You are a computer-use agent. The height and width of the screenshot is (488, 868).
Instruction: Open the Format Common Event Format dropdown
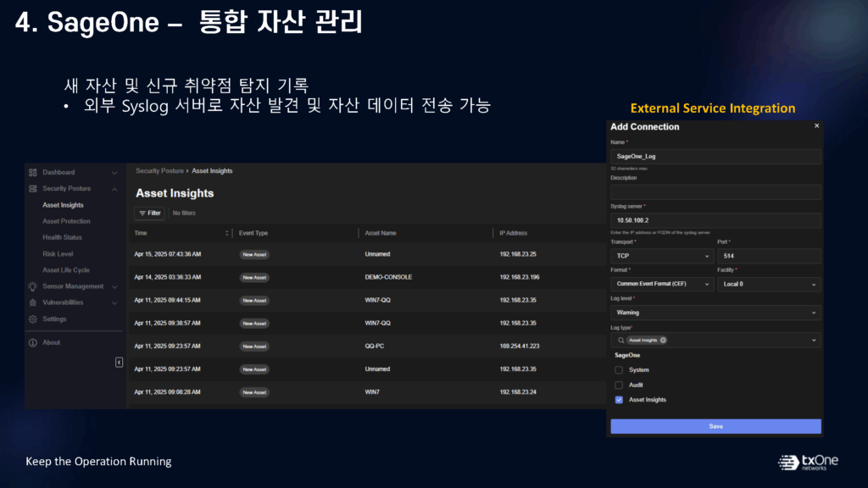(661, 284)
